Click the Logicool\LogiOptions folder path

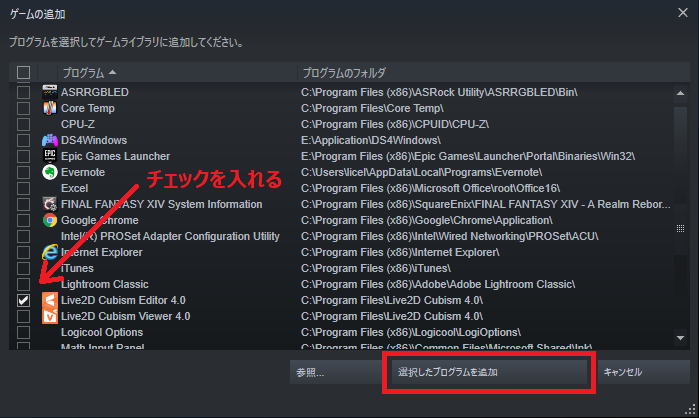tap(411, 332)
